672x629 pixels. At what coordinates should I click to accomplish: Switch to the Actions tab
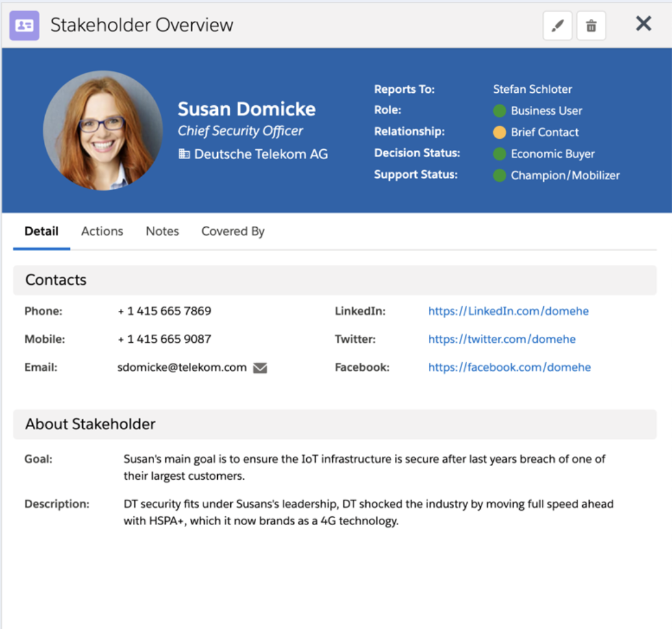102,232
